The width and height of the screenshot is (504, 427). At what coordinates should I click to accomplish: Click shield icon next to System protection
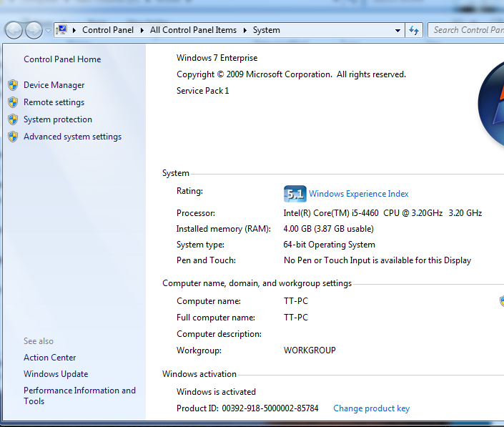coord(13,119)
